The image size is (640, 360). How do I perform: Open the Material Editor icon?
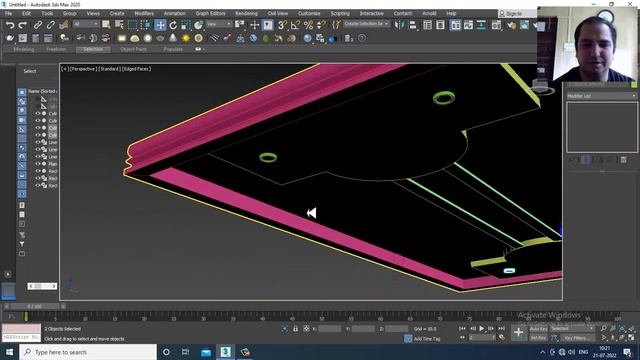(496, 25)
